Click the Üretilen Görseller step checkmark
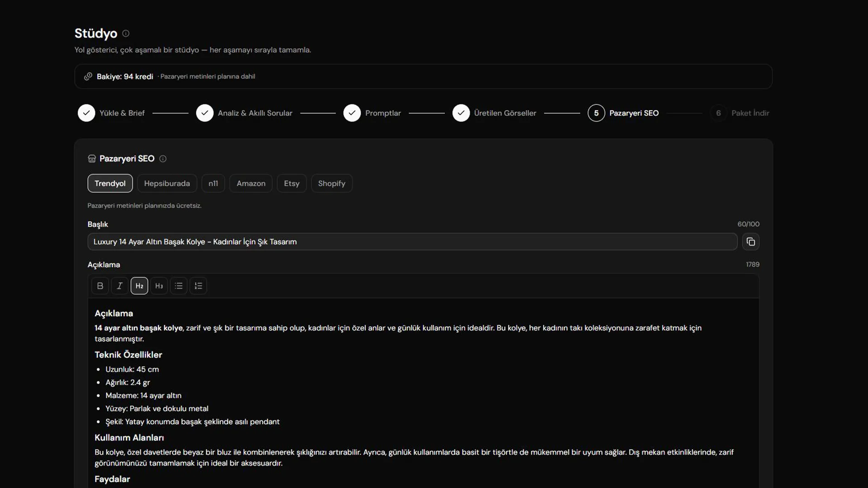 click(461, 113)
